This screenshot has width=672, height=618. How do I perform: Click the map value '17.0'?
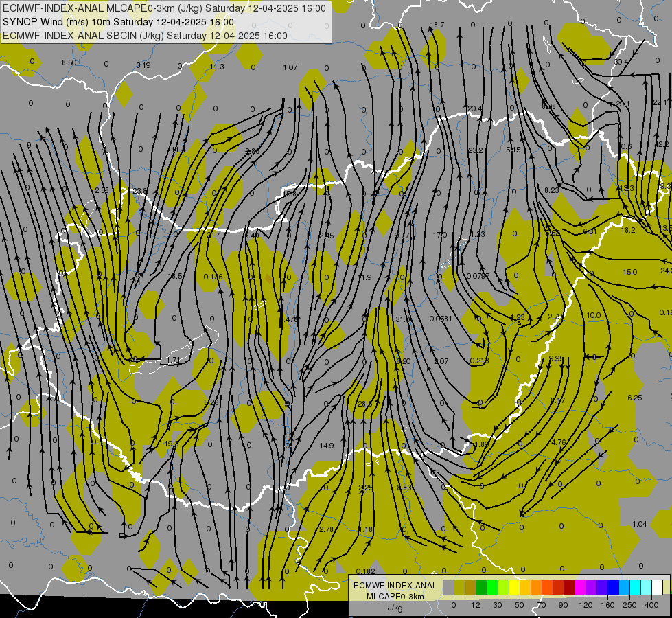440,235
